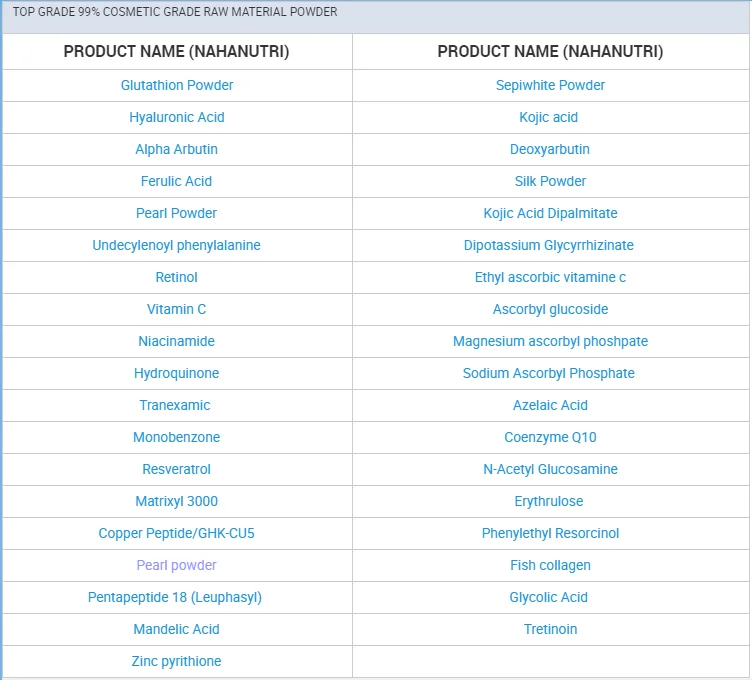Screen dimensions: 752x680
Task: Open the Ferulic Acid product page
Action: click(x=177, y=181)
